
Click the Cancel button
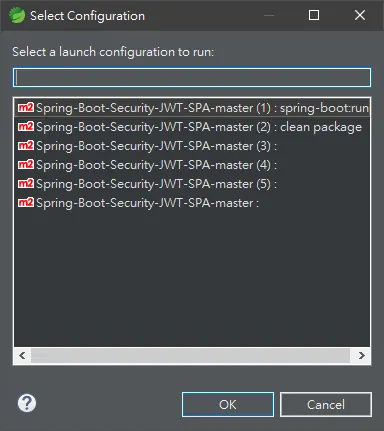click(326, 405)
